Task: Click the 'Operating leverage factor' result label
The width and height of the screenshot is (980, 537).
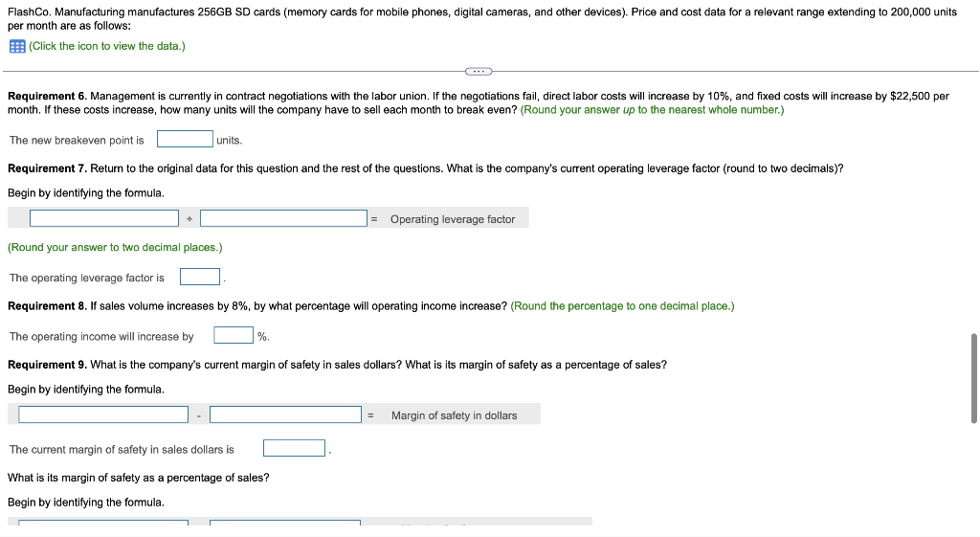Action: [x=453, y=219]
